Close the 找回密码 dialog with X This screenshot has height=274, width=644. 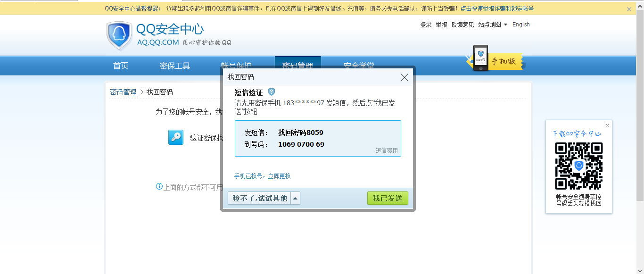point(404,77)
